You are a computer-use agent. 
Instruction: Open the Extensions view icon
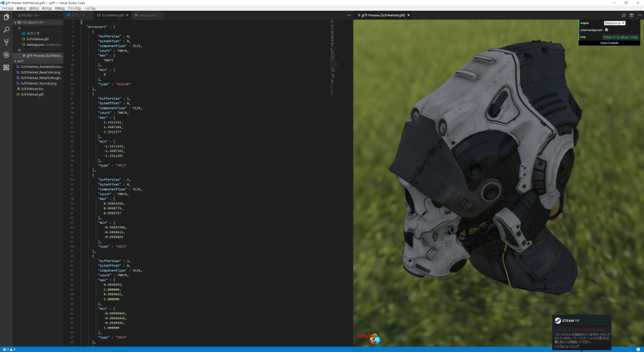(x=6, y=67)
